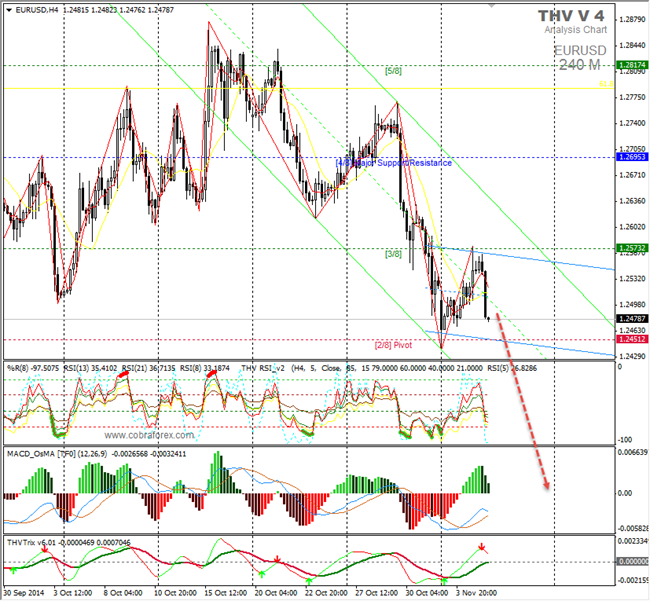
Task: Click the red dashed forecast arrow head
Action: point(547,485)
